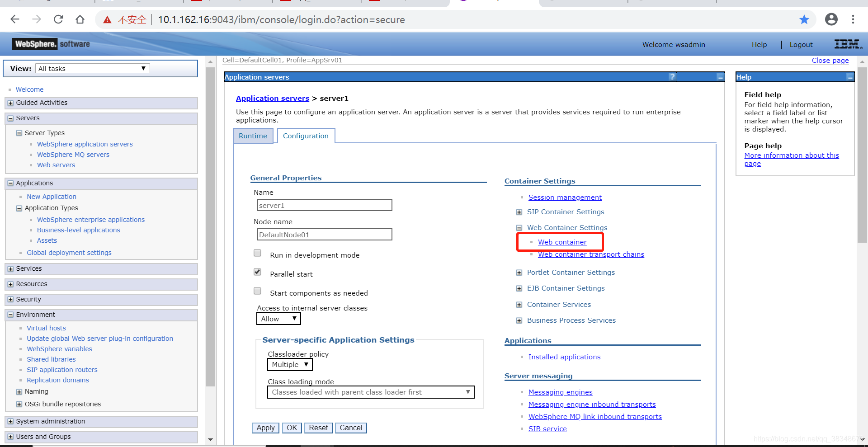Enable Start components as needed
The width and height of the screenshot is (868, 447).
pyautogui.click(x=258, y=291)
